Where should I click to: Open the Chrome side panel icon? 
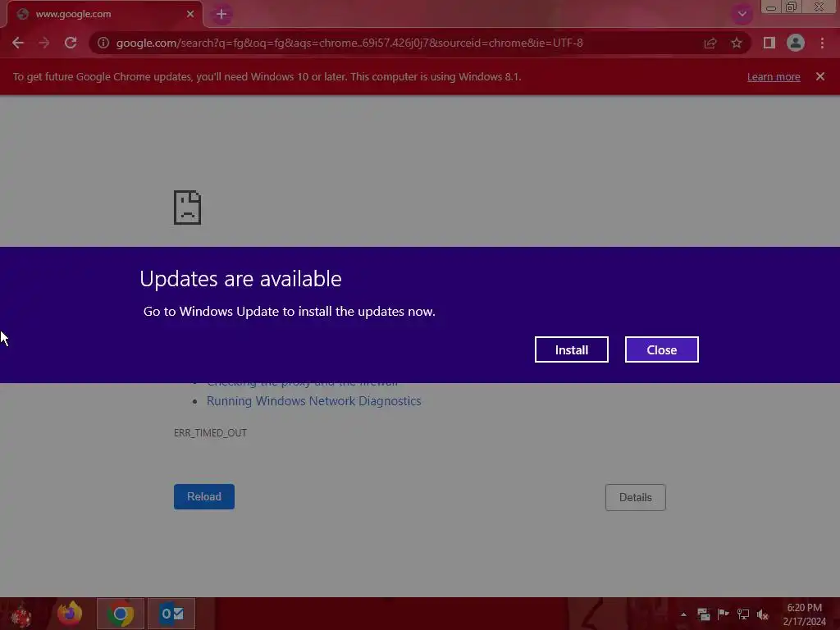click(x=769, y=43)
